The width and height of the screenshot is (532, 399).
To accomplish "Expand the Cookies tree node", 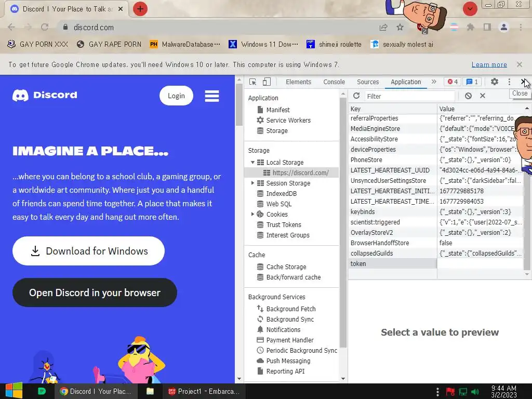I will 252,214.
